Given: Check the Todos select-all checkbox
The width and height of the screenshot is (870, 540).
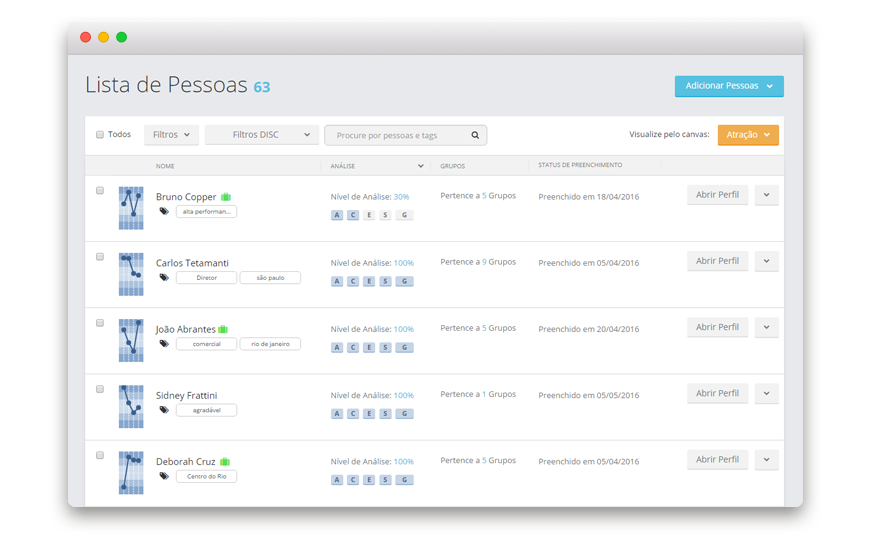Looking at the screenshot, I should 100,135.
